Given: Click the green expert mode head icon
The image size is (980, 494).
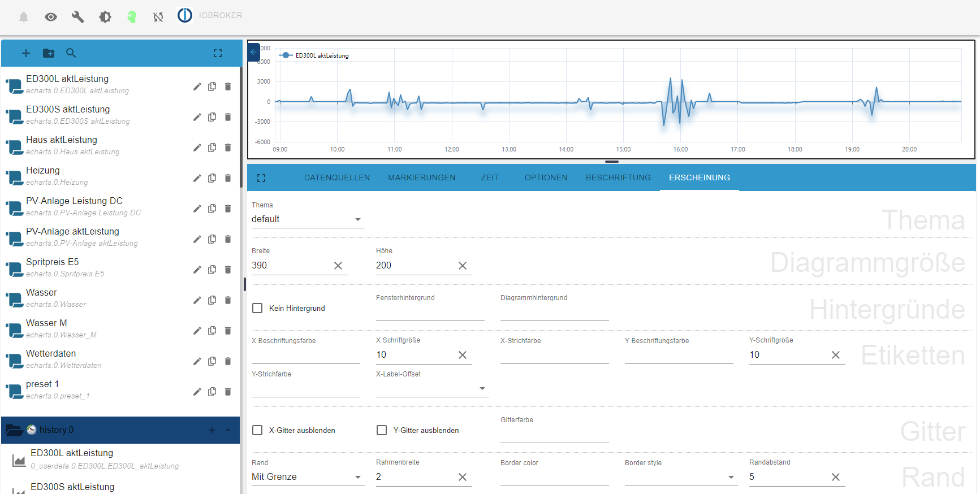Looking at the screenshot, I should coord(132,17).
